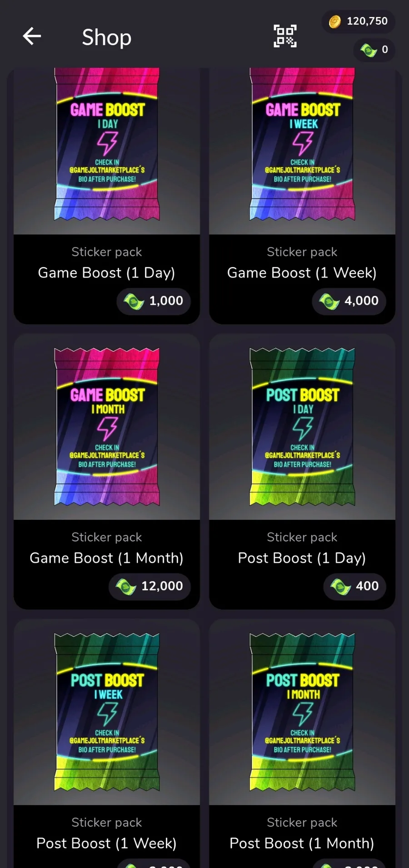The width and height of the screenshot is (409, 868).
Task: Open the Post Boost (1 Week) title
Action: (x=107, y=843)
